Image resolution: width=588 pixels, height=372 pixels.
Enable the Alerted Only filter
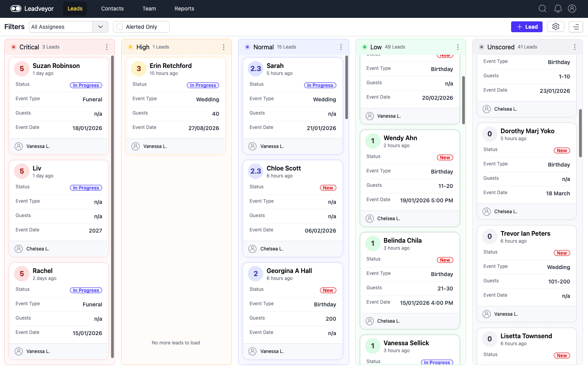119,26
